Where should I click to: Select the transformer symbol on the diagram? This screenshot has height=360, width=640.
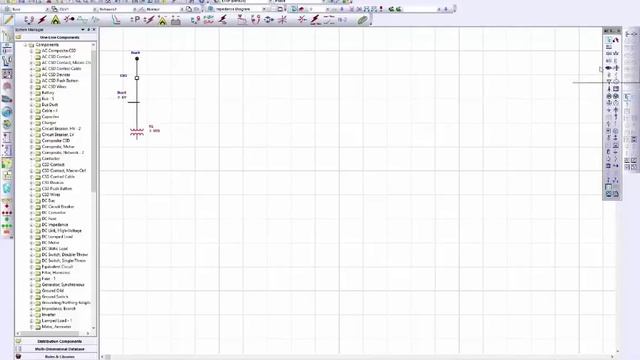click(137, 132)
